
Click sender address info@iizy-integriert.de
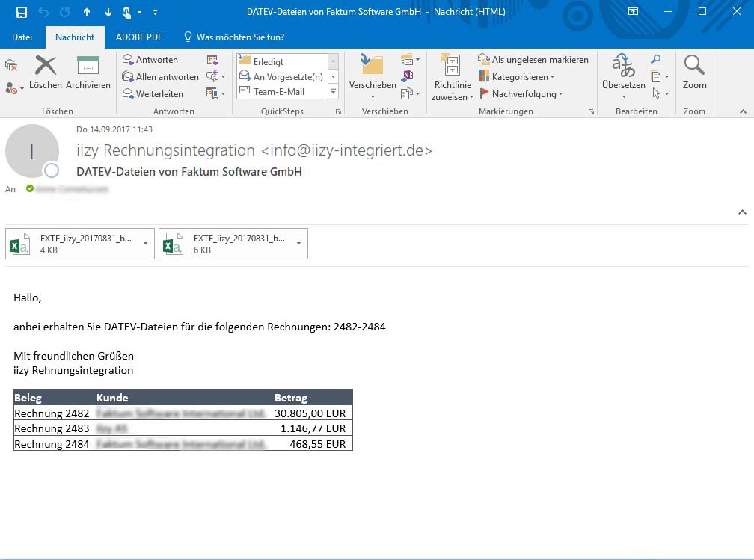pyautogui.click(x=346, y=150)
